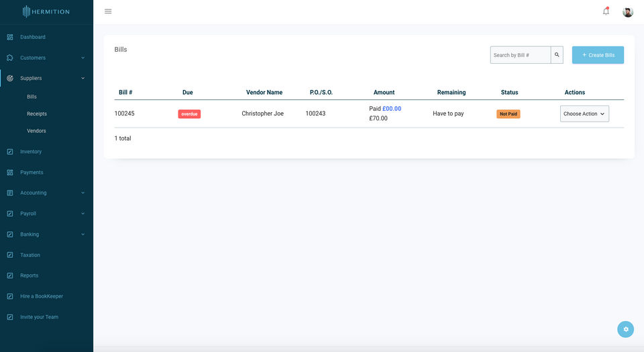The height and width of the screenshot is (352, 644).
Task: Collapse the Suppliers menu chevron
Action: 83,78
